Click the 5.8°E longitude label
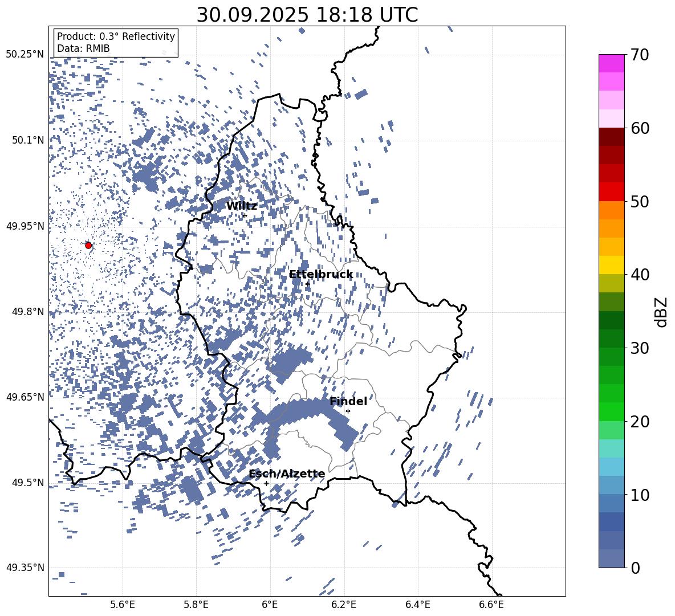675x616 pixels. point(196,605)
